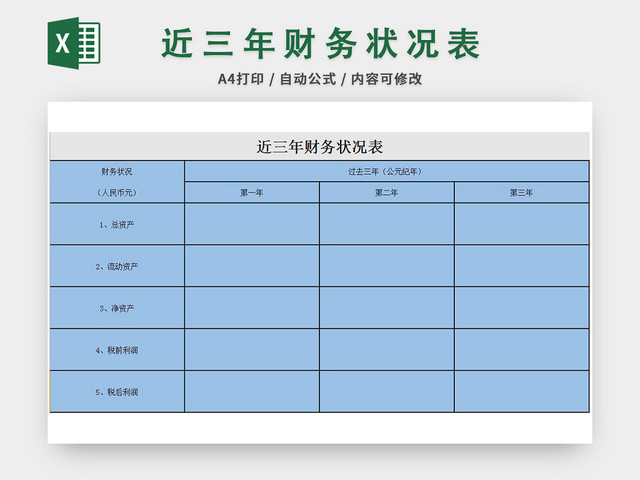Click the subtitle text 自动公式
Screen dimensions: 640x480
pos(308,79)
